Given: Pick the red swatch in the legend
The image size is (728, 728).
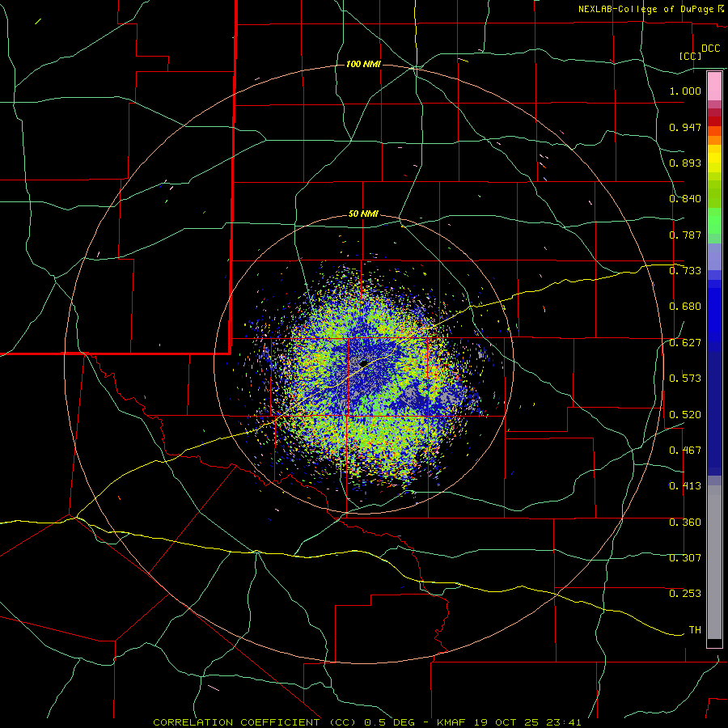Looking at the screenshot, I should pos(714,121).
